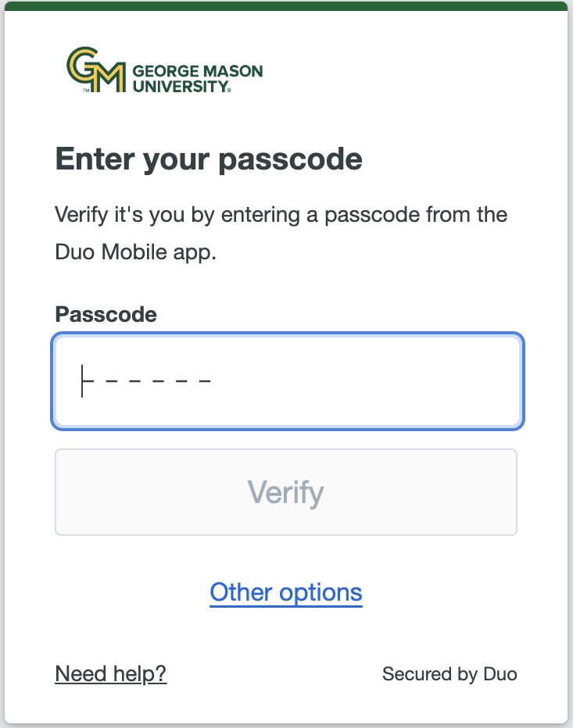Click the George Mason University wordmark
Viewport: 573px width, 728px height.
(x=197, y=79)
